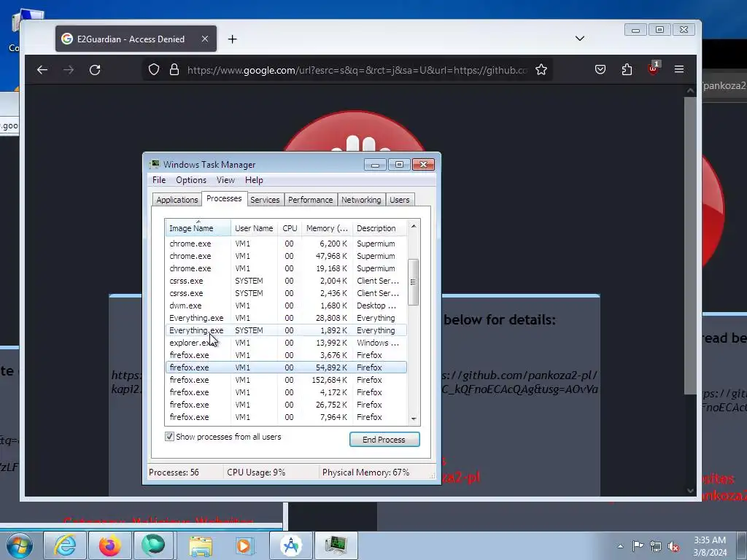Open Firefox extensions puzzle icon
747x560 pixels.
[627, 69]
